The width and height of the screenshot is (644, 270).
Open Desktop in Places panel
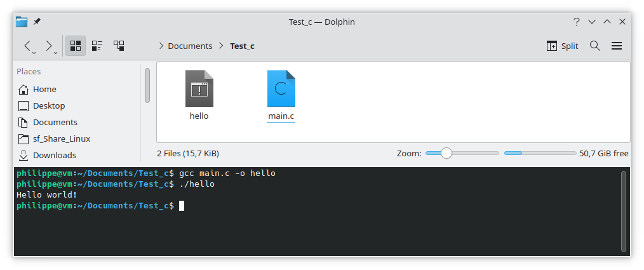[48, 105]
